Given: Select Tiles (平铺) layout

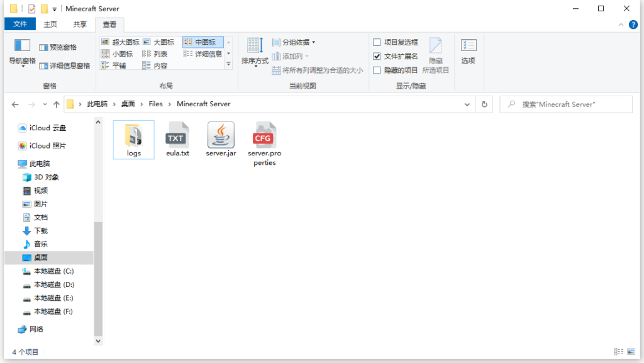Looking at the screenshot, I should [113, 65].
